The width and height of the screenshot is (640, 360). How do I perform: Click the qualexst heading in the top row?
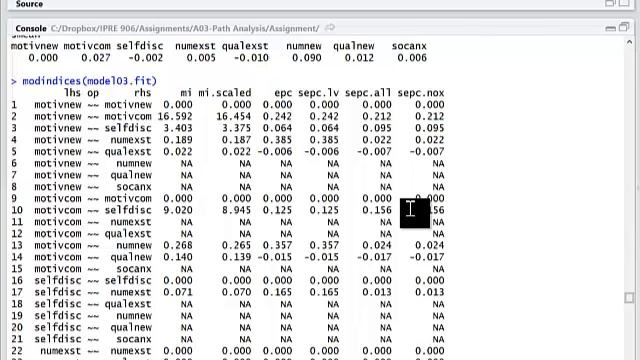pos(245,46)
